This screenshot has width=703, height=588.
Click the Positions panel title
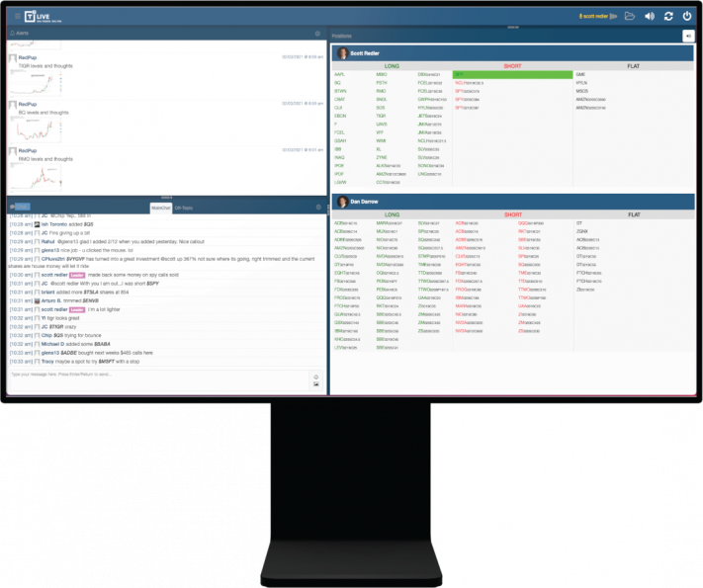coord(342,36)
